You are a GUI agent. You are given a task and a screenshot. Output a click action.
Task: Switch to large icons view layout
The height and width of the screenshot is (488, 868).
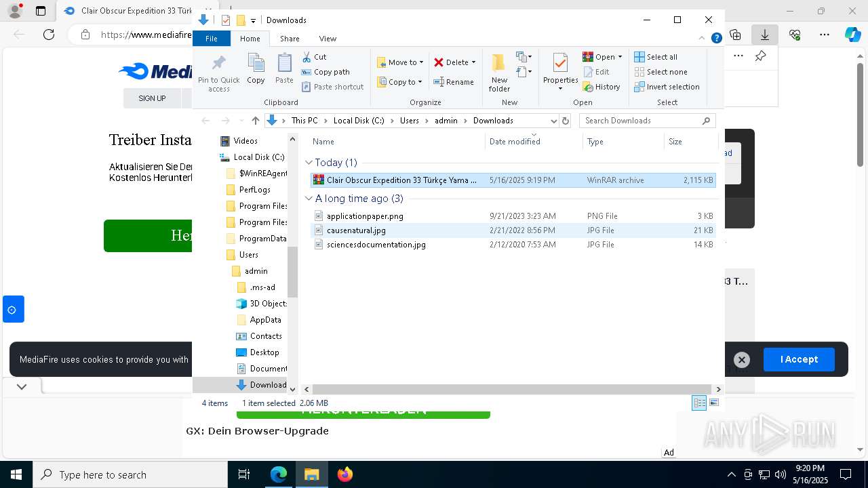(713, 403)
